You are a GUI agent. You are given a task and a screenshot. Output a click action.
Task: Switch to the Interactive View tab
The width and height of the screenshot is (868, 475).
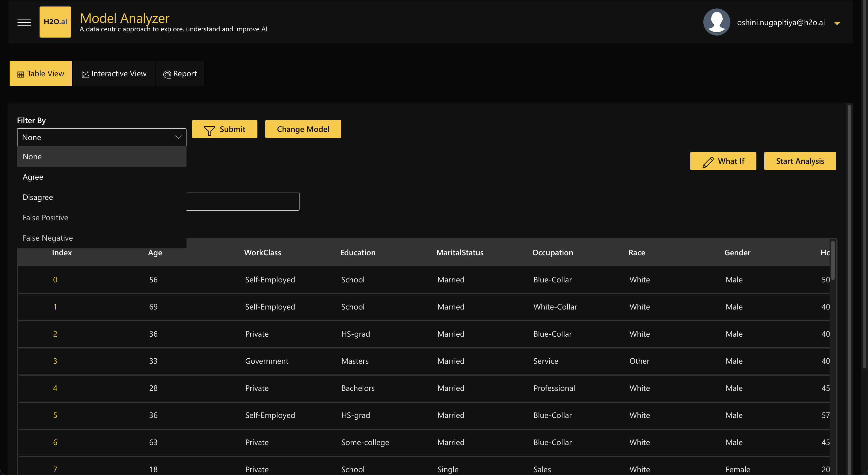tap(114, 73)
